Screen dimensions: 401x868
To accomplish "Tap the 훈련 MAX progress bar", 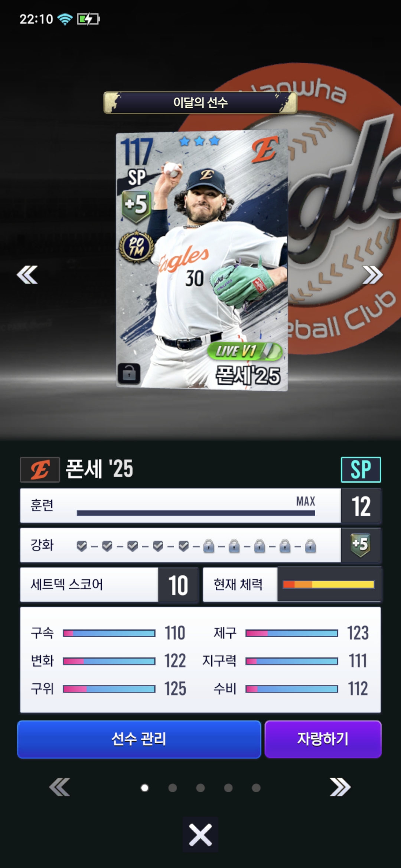I will click(x=196, y=513).
